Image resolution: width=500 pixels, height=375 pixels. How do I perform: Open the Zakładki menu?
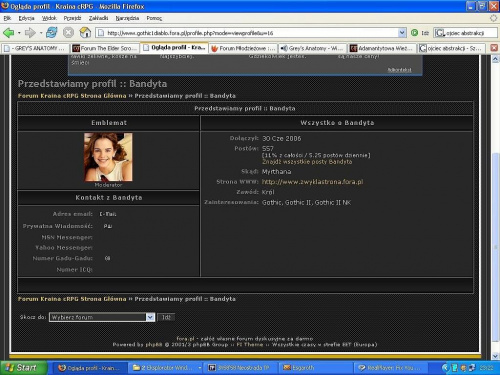coord(98,18)
